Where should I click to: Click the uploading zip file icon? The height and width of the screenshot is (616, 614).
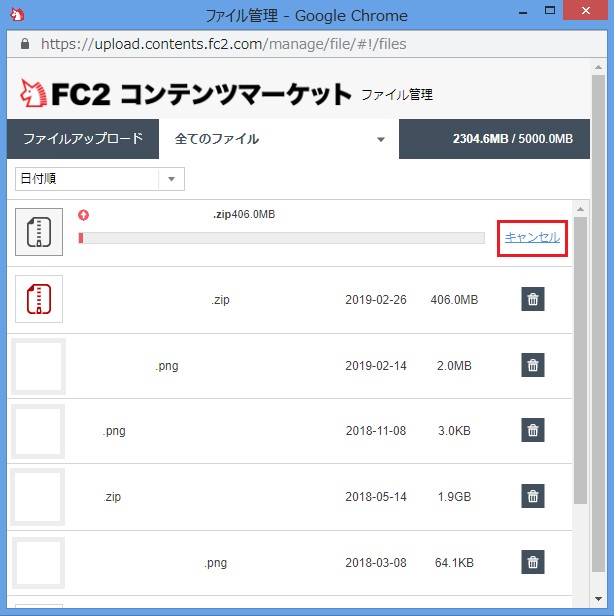(x=39, y=231)
